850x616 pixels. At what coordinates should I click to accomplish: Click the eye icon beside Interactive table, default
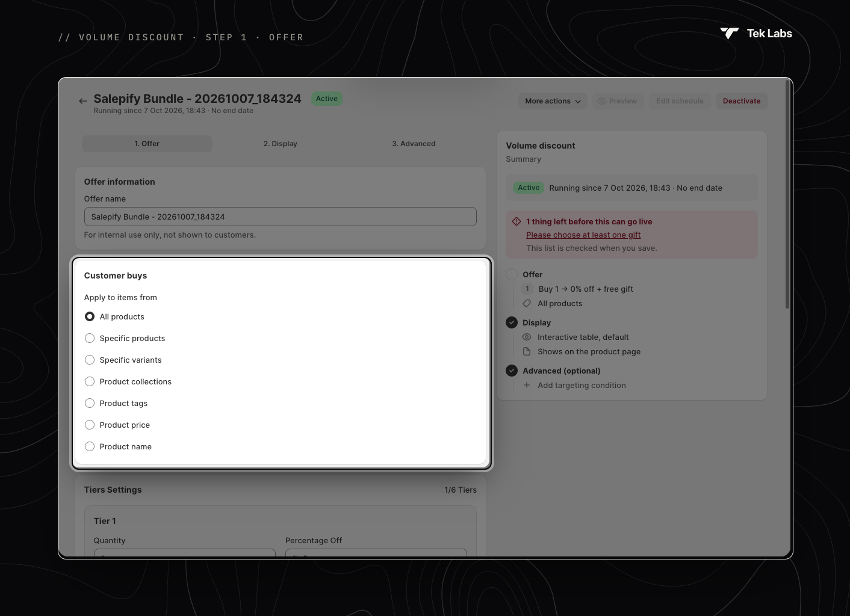click(527, 337)
